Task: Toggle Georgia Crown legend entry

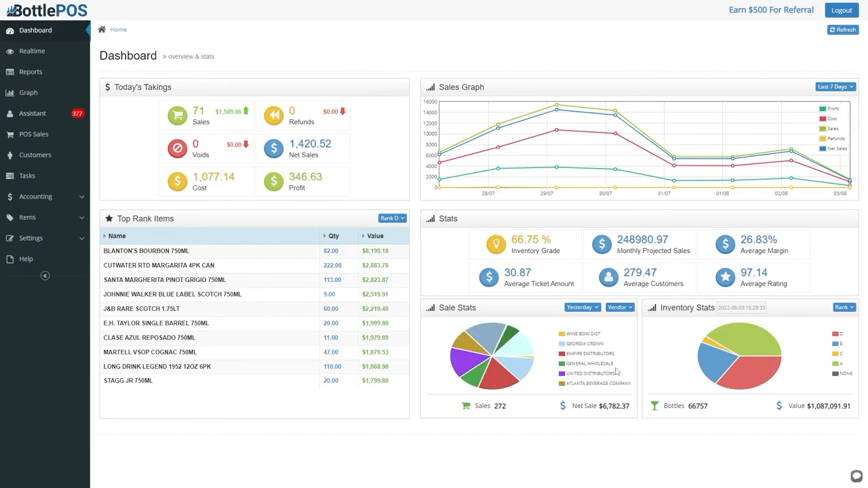Action: click(581, 344)
